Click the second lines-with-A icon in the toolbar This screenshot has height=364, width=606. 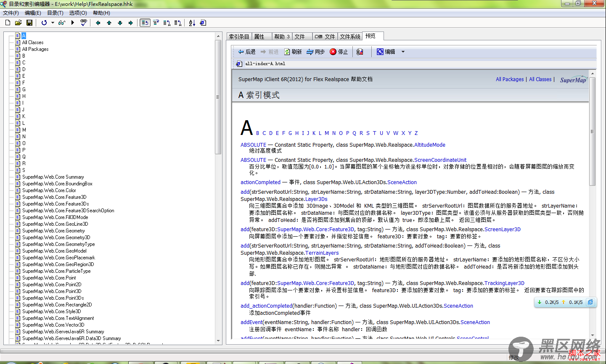point(178,23)
